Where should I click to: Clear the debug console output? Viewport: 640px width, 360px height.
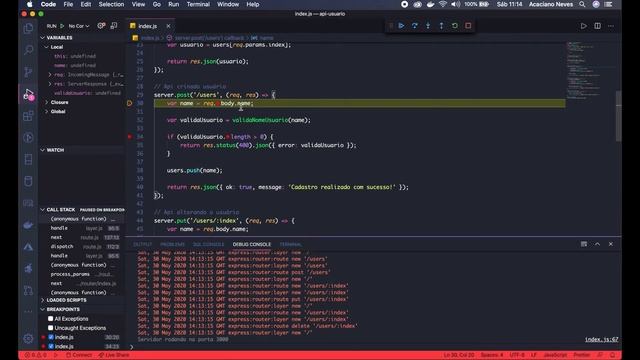584,244
